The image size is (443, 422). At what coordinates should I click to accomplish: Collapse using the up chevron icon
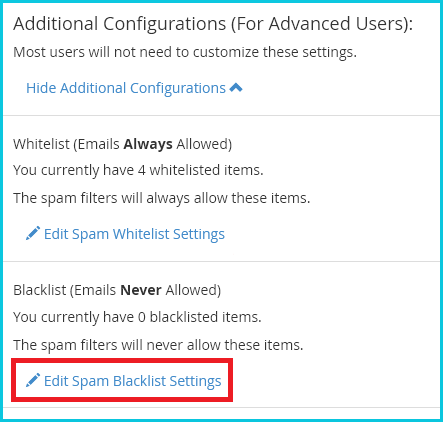[x=236, y=88]
